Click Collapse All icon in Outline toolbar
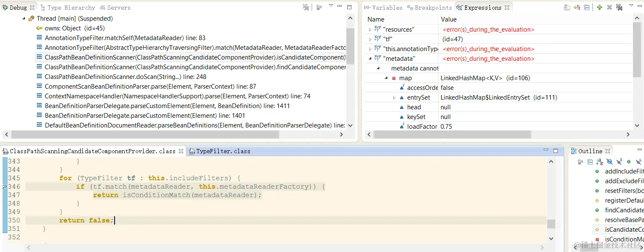Viewport: 644px width, 252px height. (x=590, y=162)
